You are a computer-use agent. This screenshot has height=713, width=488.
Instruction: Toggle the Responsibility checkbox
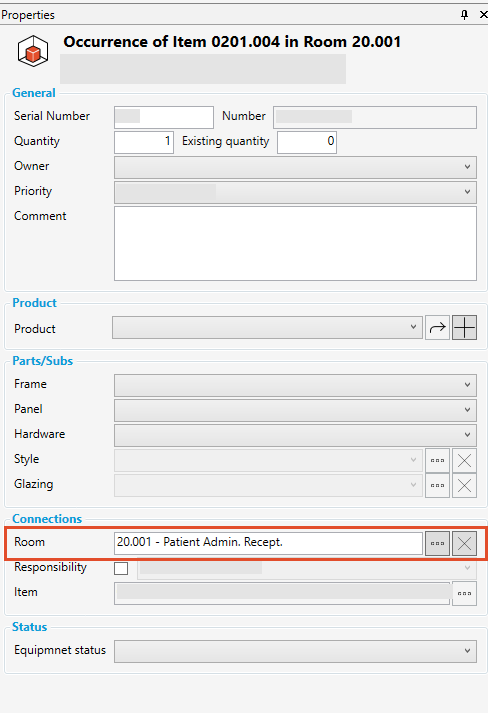coord(121,568)
